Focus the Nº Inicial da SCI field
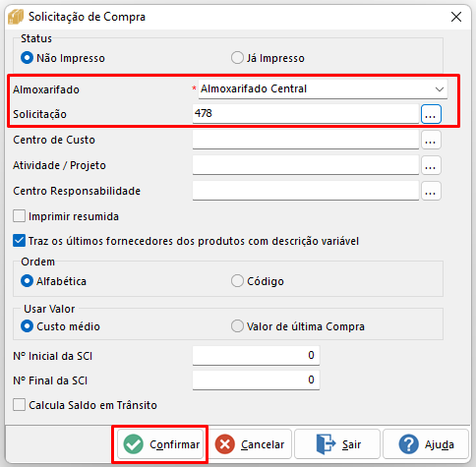 tap(256, 356)
